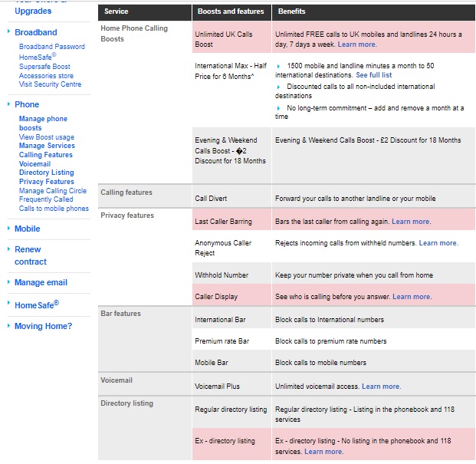
Task: Click the Broadband Password link
Action: [51, 47]
